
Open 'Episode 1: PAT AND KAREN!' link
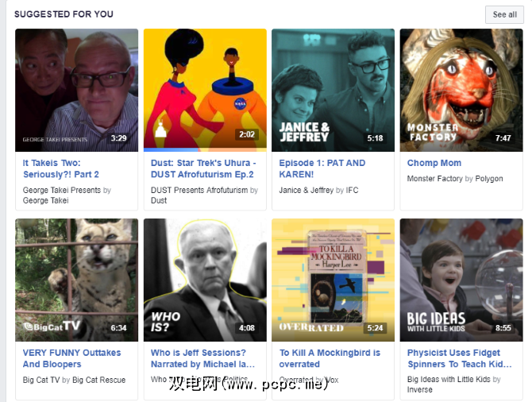click(322, 168)
